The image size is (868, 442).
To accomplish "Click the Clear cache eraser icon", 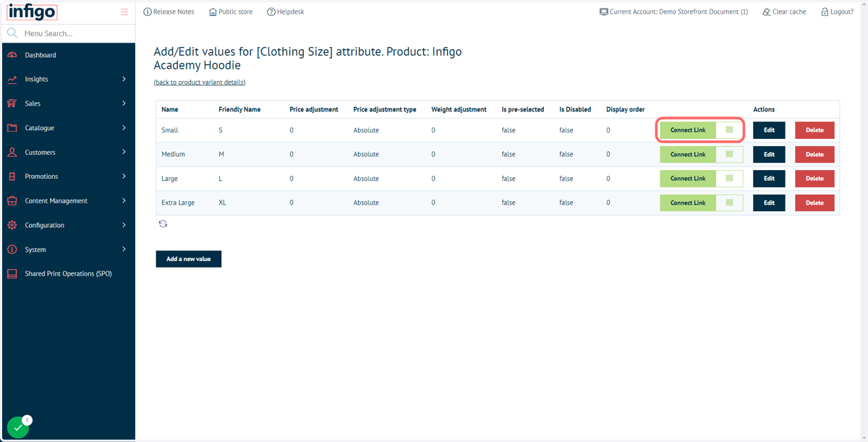I will [x=767, y=12].
